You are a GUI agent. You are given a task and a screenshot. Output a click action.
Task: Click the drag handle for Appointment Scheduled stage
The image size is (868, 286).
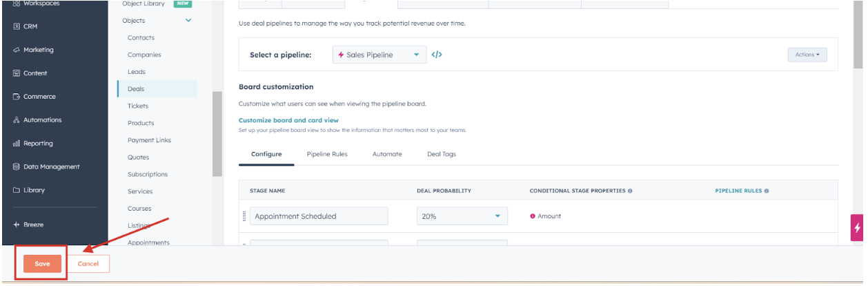click(244, 216)
